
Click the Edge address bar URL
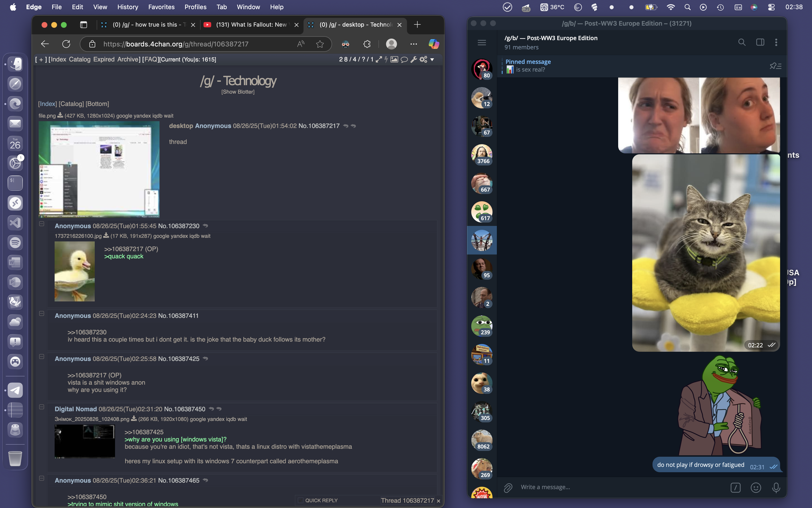pos(176,44)
